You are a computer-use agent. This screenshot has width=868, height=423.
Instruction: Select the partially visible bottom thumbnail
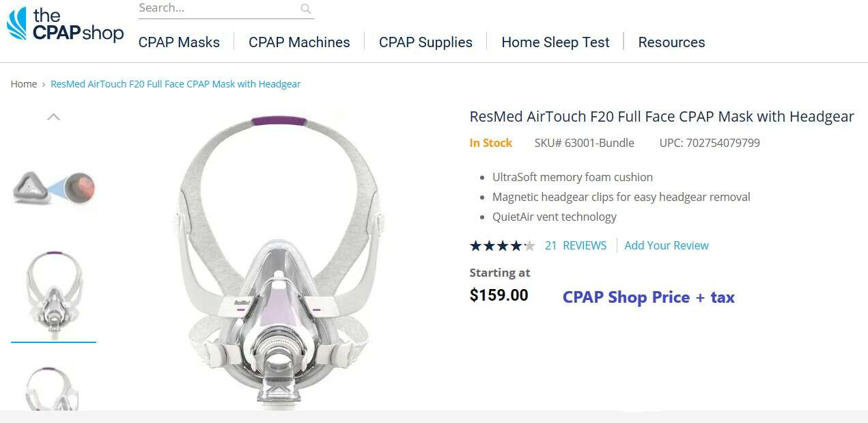[53, 388]
